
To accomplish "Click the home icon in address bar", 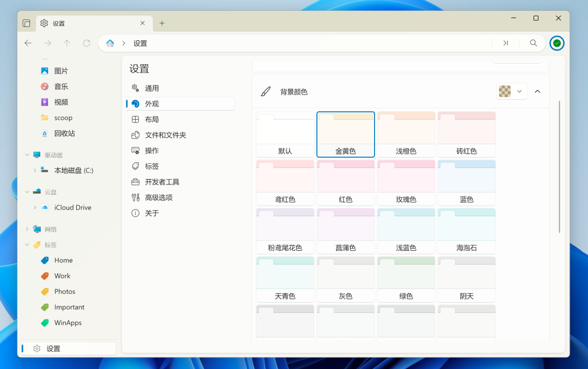I will coord(110,43).
